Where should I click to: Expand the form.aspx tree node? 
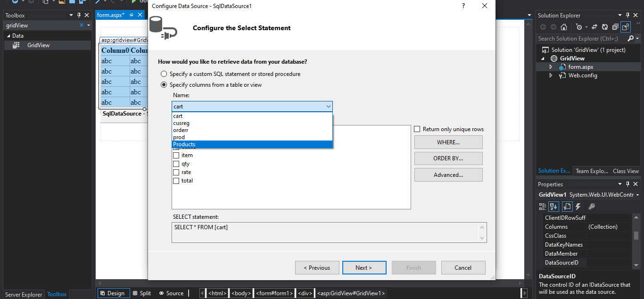551,67
